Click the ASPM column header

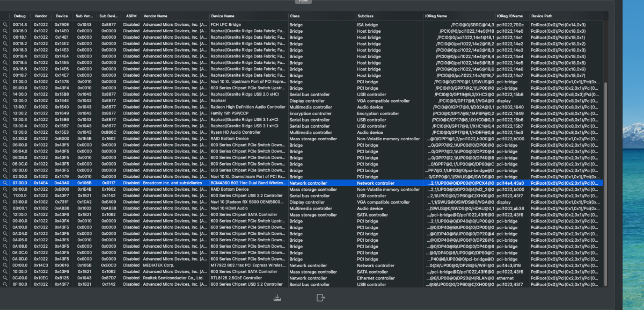pos(130,16)
